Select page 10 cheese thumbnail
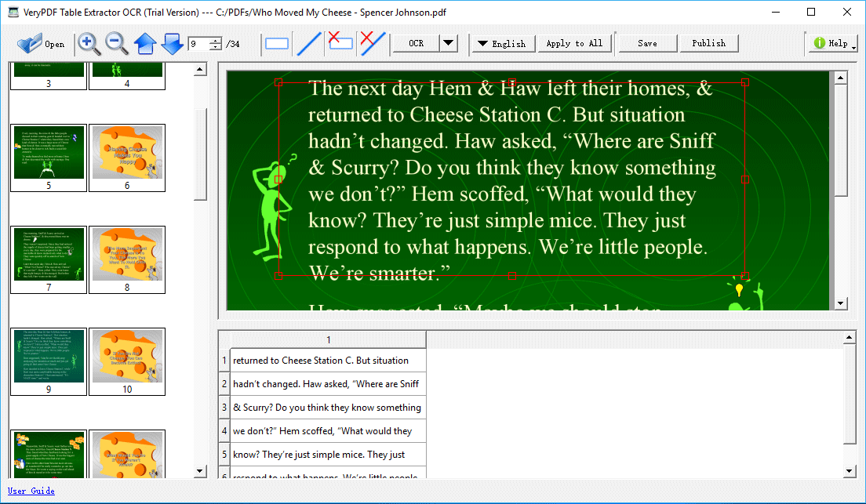866x504 pixels. [127, 361]
